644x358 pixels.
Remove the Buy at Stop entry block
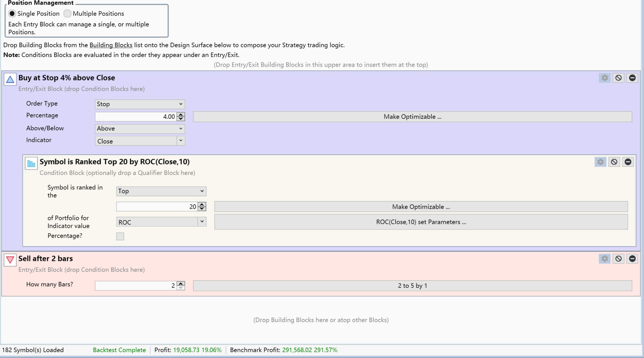(632, 78)
